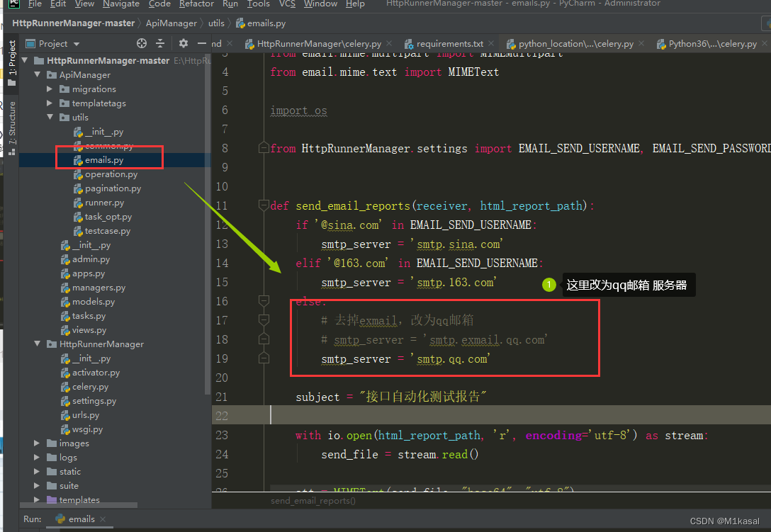Fold the import block at line 8
Viewport: 771px width, 532px height.
tap(264, 147)
